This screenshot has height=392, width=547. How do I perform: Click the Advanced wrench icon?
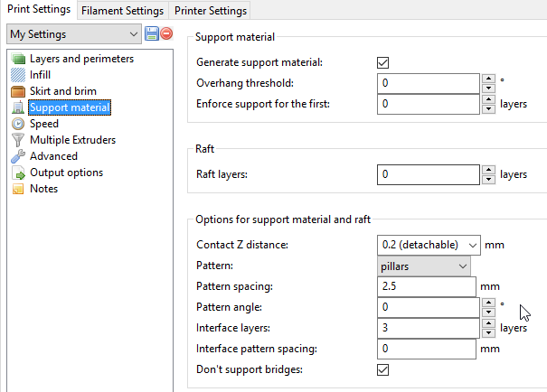click(18, 156)
